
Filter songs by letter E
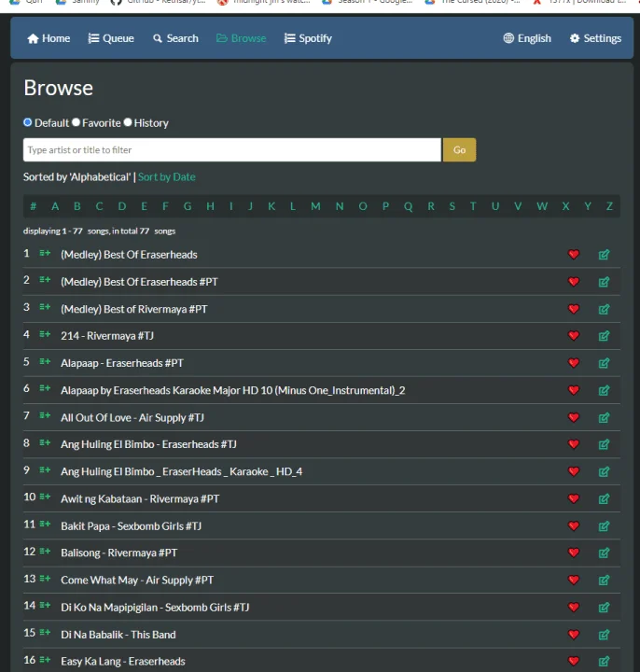[145, 206]
